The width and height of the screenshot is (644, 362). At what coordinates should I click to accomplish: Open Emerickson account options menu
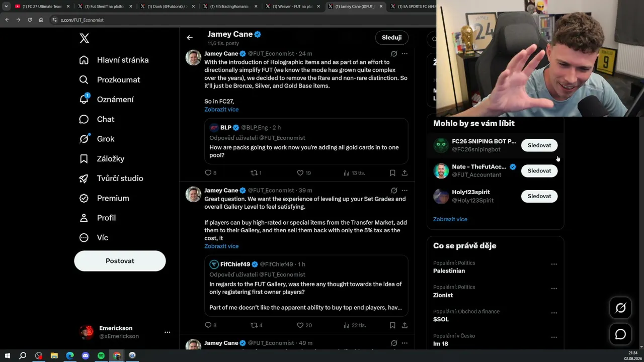click(x=167, y=332)
